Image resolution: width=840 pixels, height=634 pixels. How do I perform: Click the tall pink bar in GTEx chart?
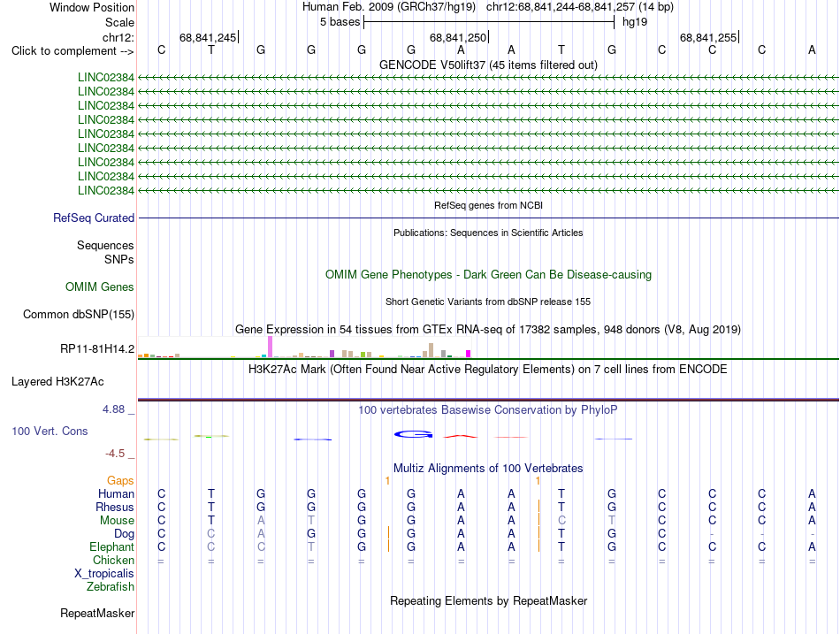click(x=270, y=347)
